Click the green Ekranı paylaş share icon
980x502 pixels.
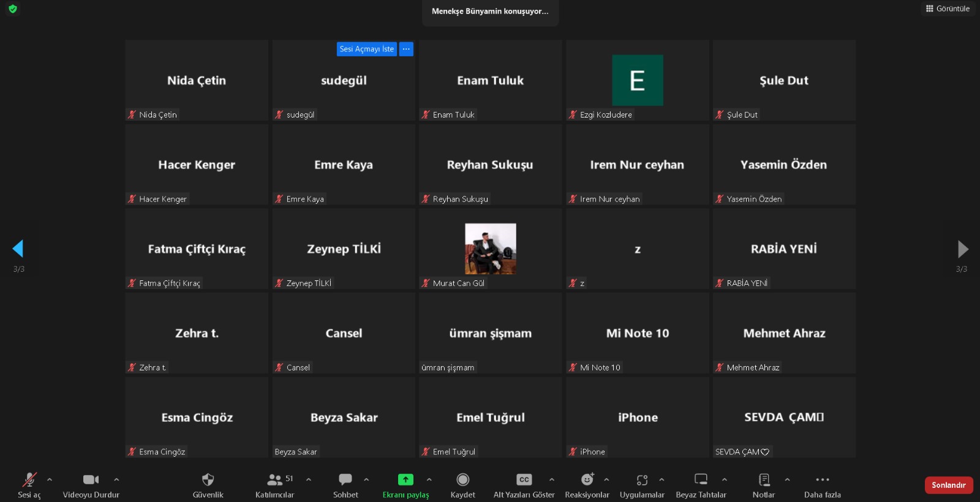click(405, 480)
